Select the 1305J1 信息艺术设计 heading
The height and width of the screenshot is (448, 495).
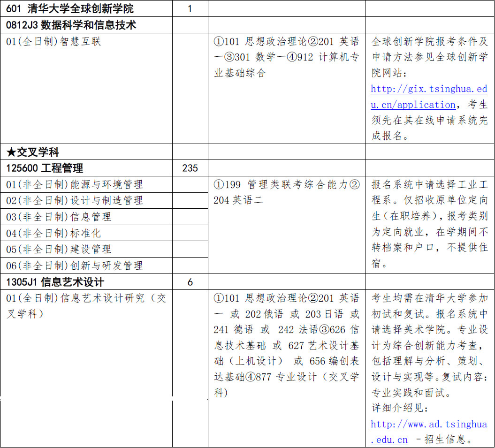(x=55, y=282)
